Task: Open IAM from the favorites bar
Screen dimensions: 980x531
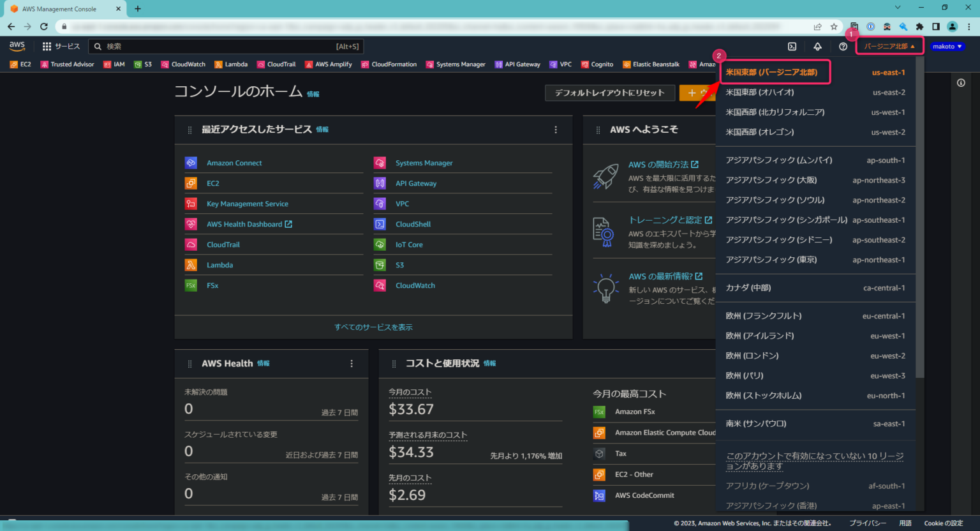Action: click(x=114, y=64)
